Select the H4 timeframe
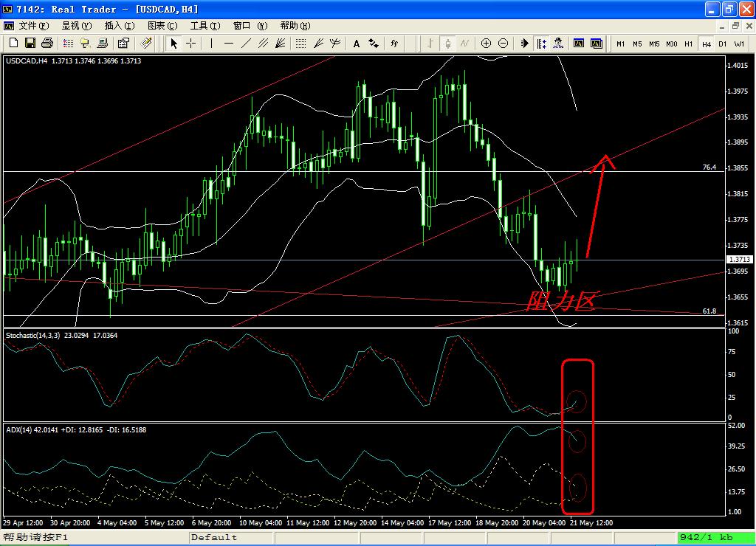 pyautogui.click(x=707, y=44)
